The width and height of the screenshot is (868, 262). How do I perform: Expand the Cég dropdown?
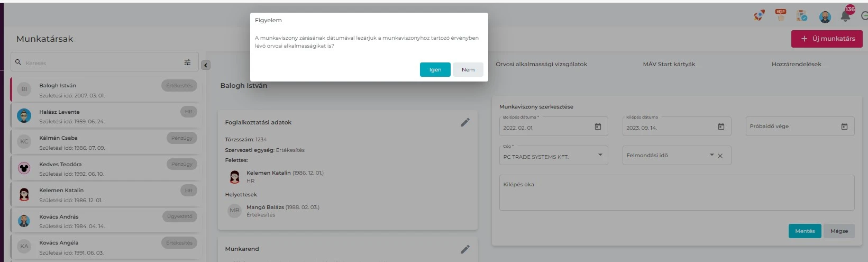pos(600,155)
